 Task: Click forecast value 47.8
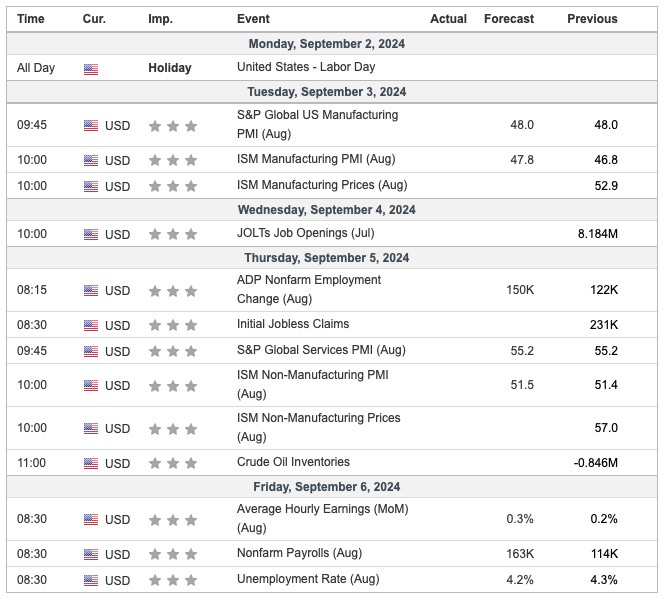pyautogui.click(x=522, y=160)
